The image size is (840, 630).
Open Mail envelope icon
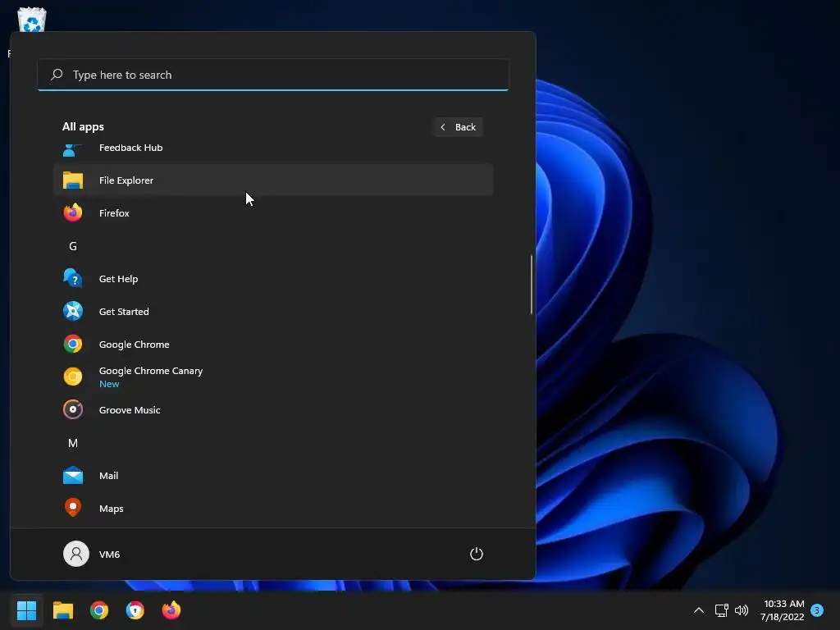click(x=73, y=476)
